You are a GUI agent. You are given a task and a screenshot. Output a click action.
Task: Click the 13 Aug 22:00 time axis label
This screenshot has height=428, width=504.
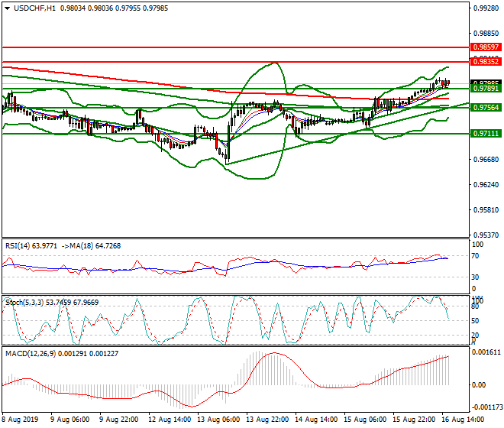point(267,420)
